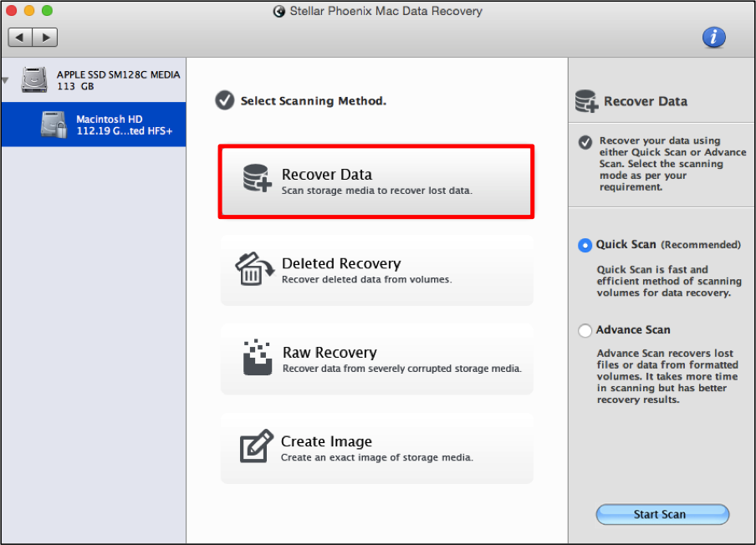The image size is (756, 545).
Task: Click the Stellar Phoenix title bar icon
Action: pyautogui.click(x=279, y=11)
